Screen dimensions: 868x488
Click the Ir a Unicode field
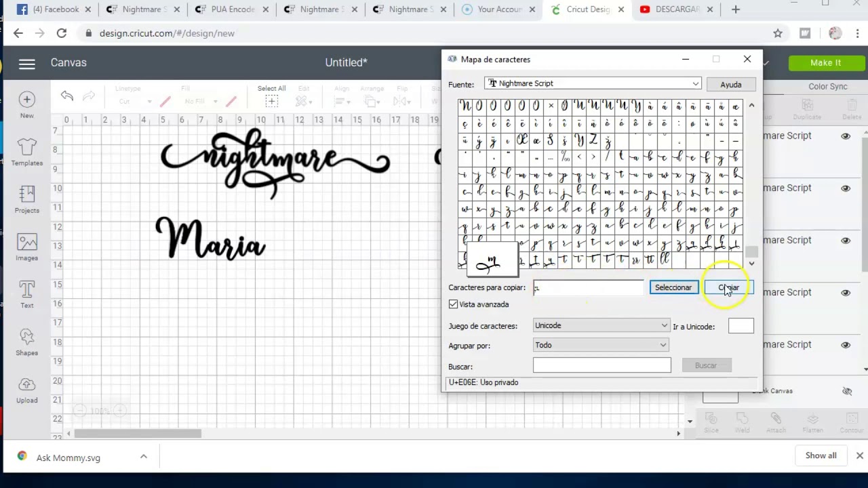(741, 326)
